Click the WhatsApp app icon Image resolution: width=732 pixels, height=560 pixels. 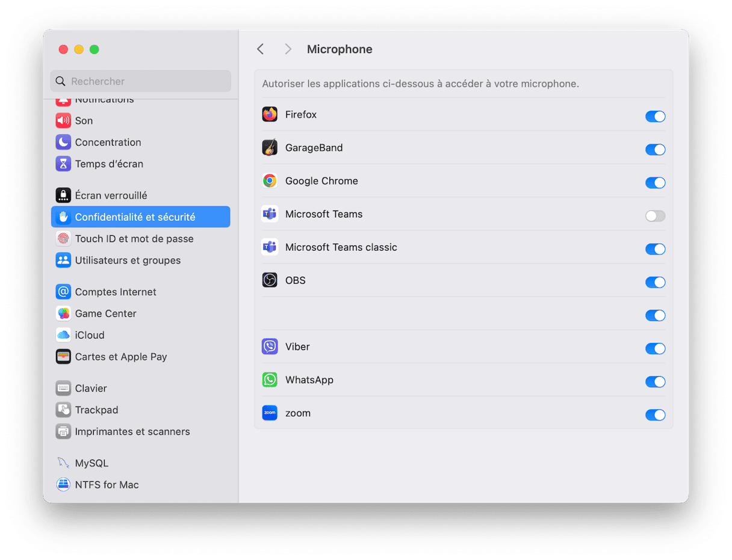pos(270,380)
